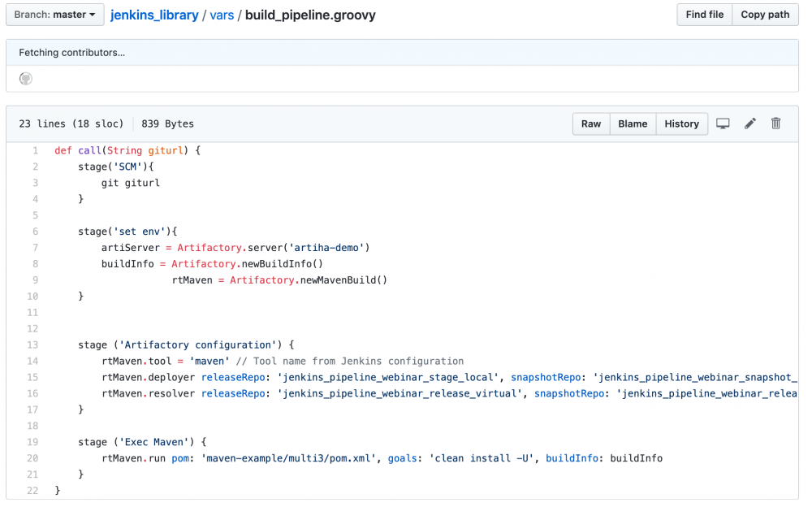Image resolution: width=812 pixels, height=507 pixels.
Task: Open file in GitHub Desktop icon
Action: coord(723,123)
